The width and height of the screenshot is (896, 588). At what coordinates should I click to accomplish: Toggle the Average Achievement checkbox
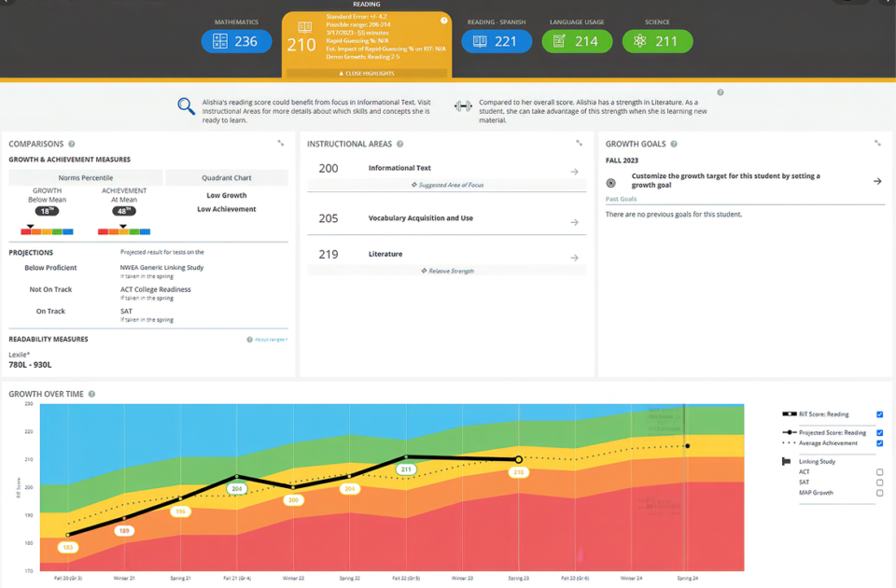(x=879, y=442)
